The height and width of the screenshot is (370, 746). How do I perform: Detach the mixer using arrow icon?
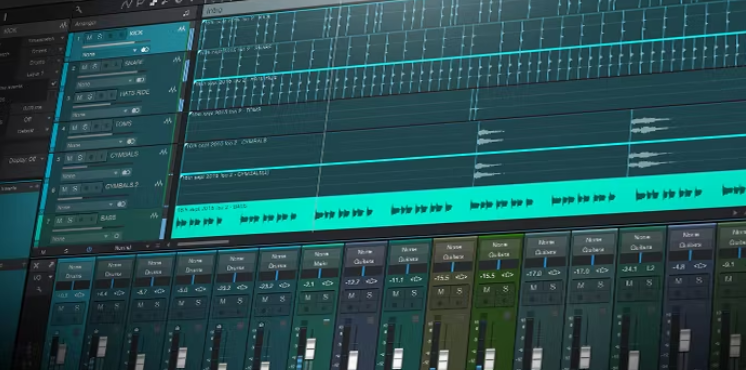click(x=51, y=264)
